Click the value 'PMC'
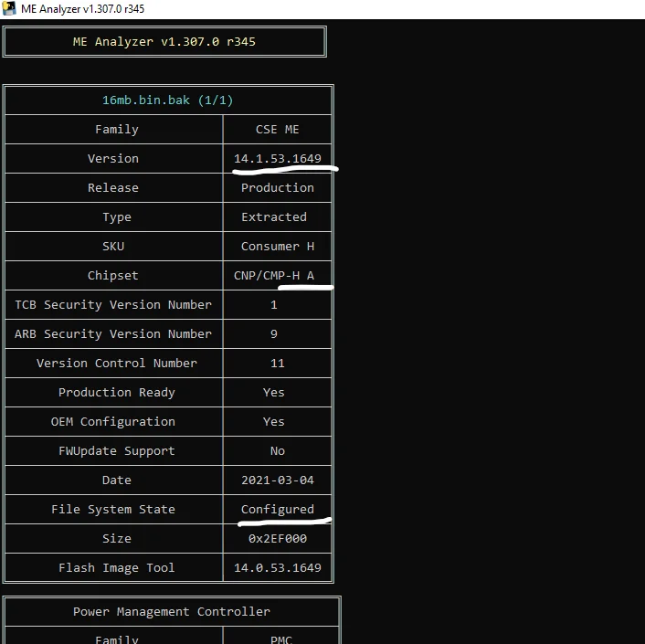 [281, 639]
